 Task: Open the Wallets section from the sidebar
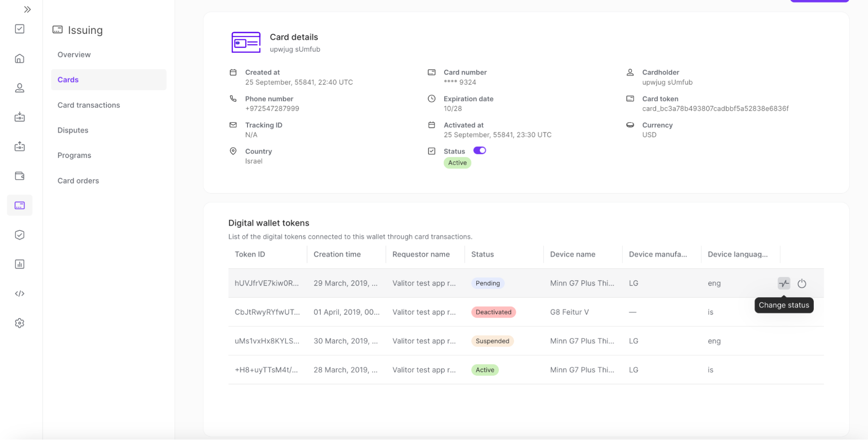coord(20,176)
